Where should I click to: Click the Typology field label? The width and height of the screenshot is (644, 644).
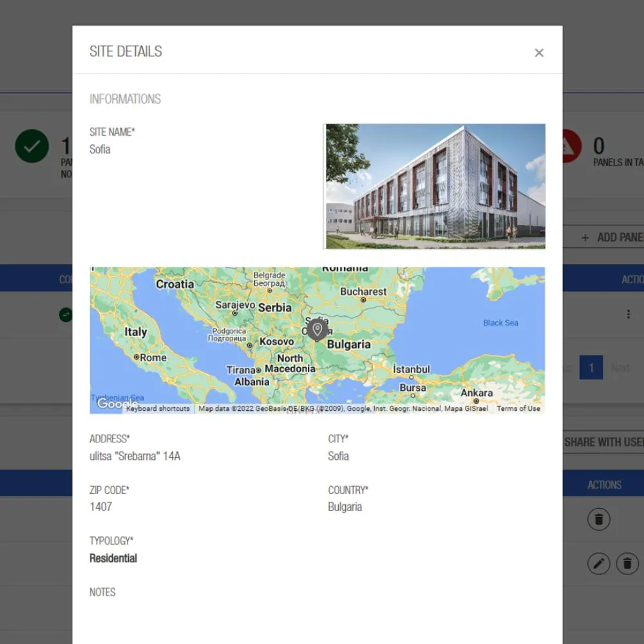[x=111, y=540]
